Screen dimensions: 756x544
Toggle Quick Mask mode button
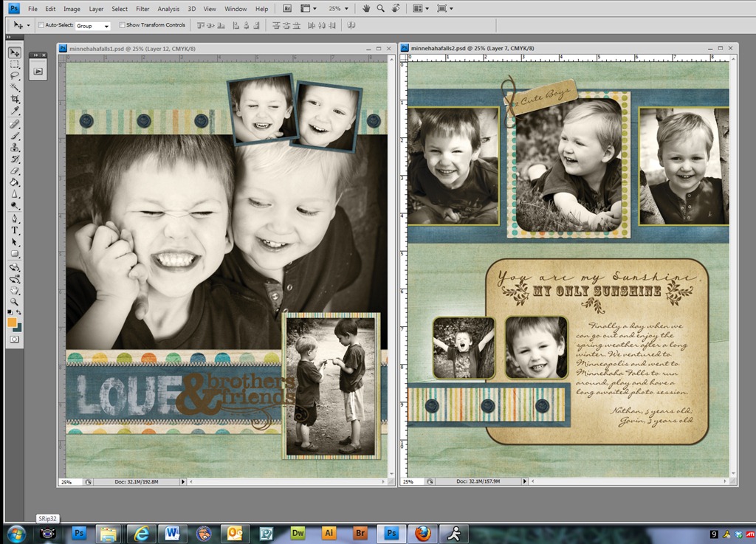[x=15, y=340]
